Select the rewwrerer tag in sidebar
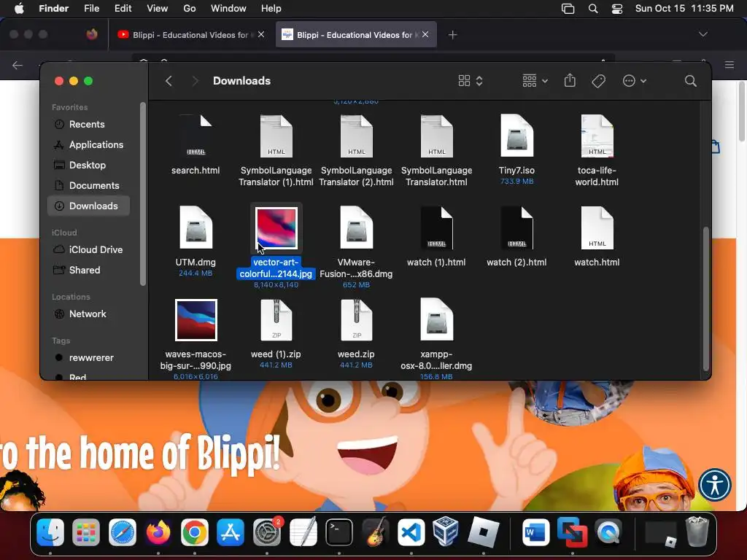 tap(88, 357)
